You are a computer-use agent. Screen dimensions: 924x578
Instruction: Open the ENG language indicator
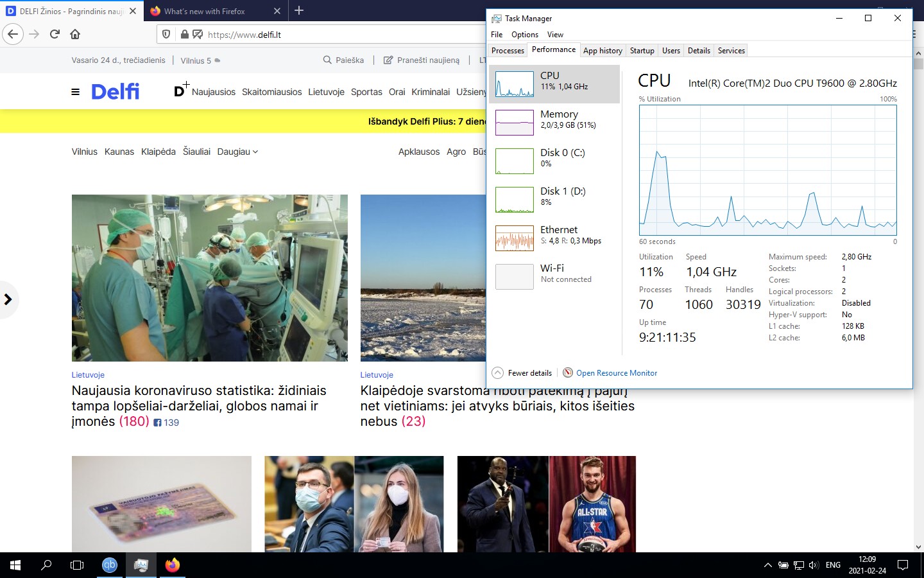point(833,565)
